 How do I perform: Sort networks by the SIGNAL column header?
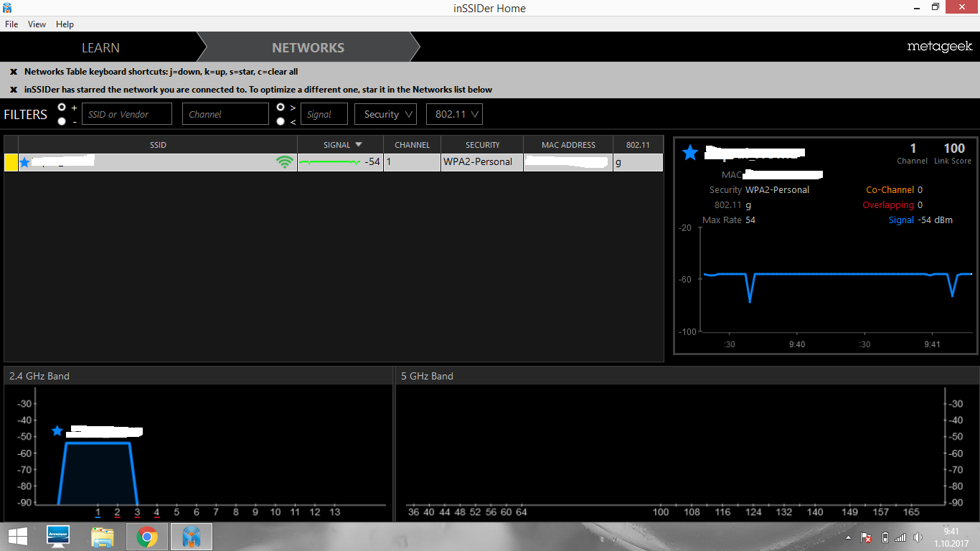tap(341, 144)
